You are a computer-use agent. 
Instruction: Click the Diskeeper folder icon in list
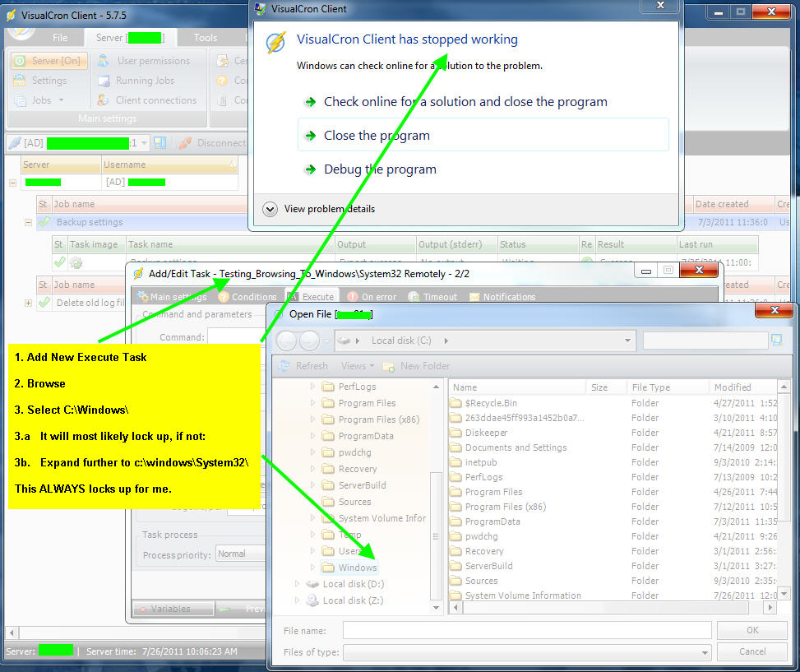click(x=456, y=433)
